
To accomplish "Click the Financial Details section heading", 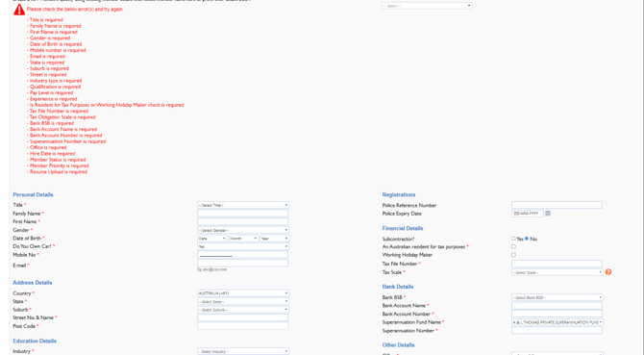I will tap(403, 228).
